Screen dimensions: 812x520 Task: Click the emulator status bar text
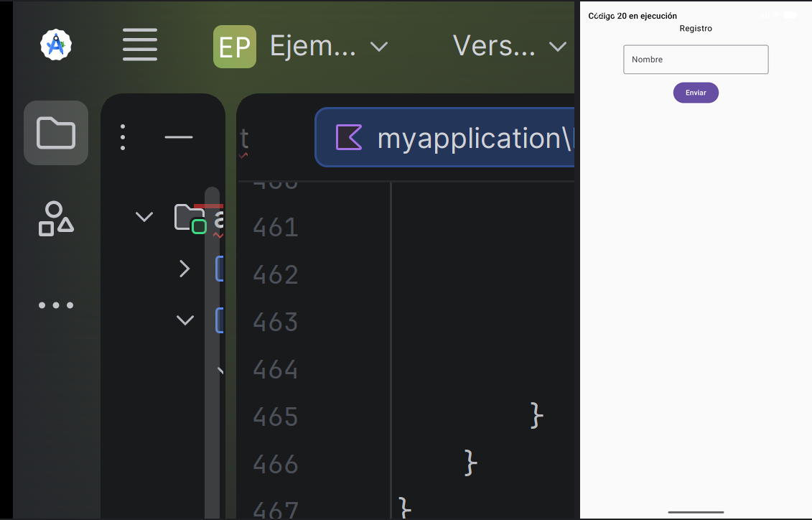click(633, 16)
